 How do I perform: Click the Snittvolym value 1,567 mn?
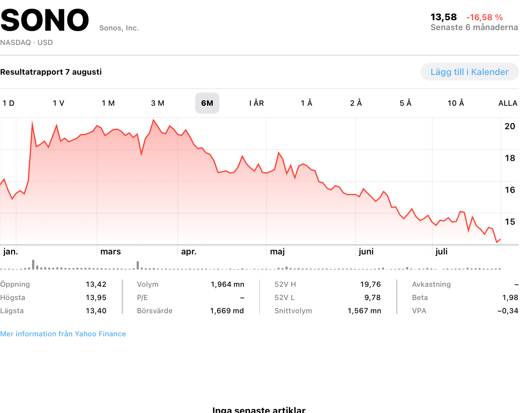click(364, 311)
